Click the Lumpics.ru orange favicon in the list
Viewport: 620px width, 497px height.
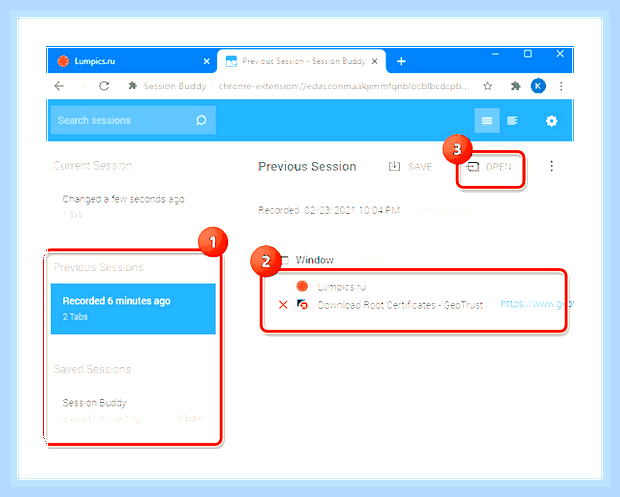click(x=302, y=286)
